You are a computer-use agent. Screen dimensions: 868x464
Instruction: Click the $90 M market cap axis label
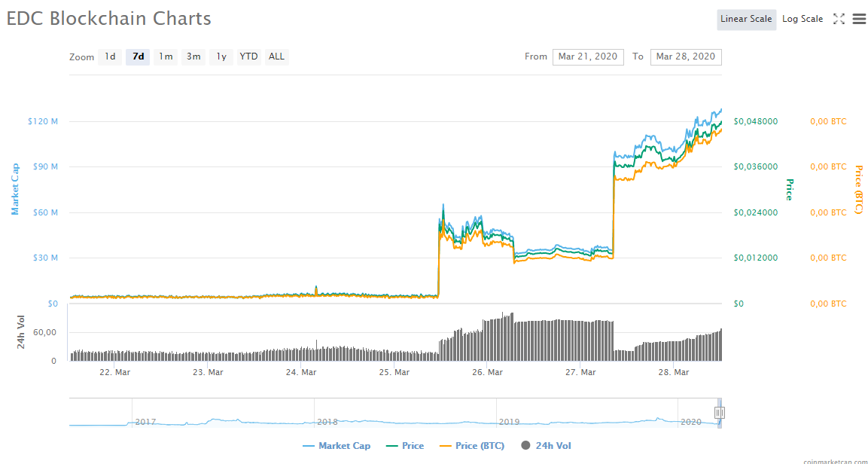pos(45,166)
